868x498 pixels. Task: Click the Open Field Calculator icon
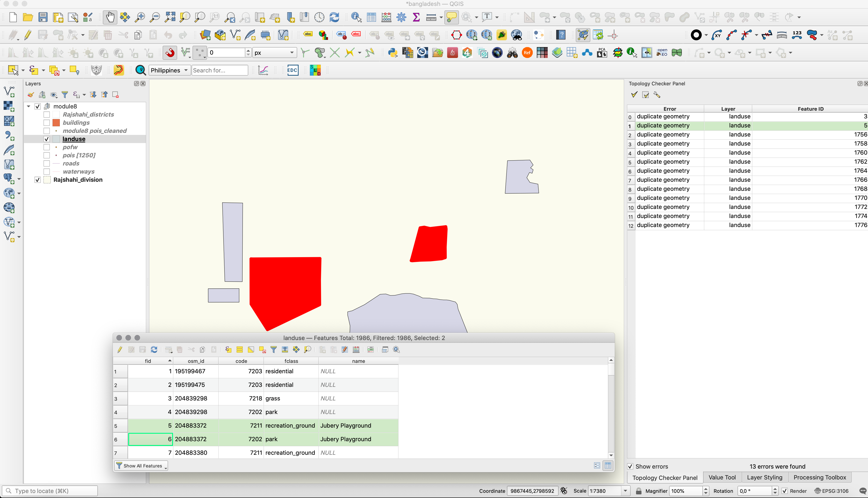click(x=356, y=350)
